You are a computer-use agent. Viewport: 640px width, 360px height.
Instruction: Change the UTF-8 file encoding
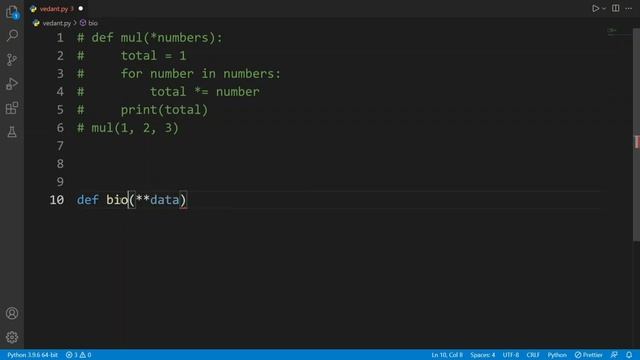click(511, 355)
